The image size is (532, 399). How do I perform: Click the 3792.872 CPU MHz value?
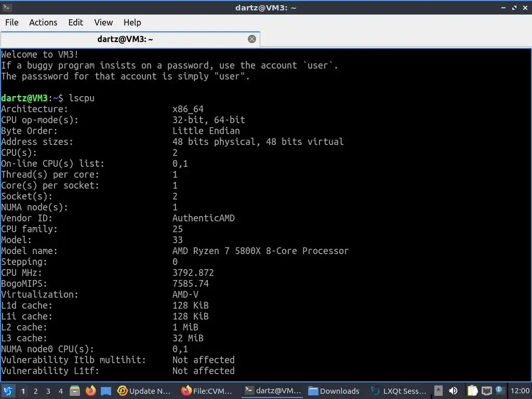pos(193,272)
